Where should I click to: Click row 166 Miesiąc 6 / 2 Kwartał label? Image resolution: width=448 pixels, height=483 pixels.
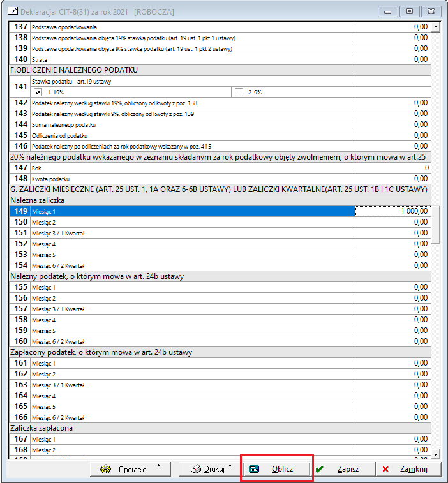58,418
